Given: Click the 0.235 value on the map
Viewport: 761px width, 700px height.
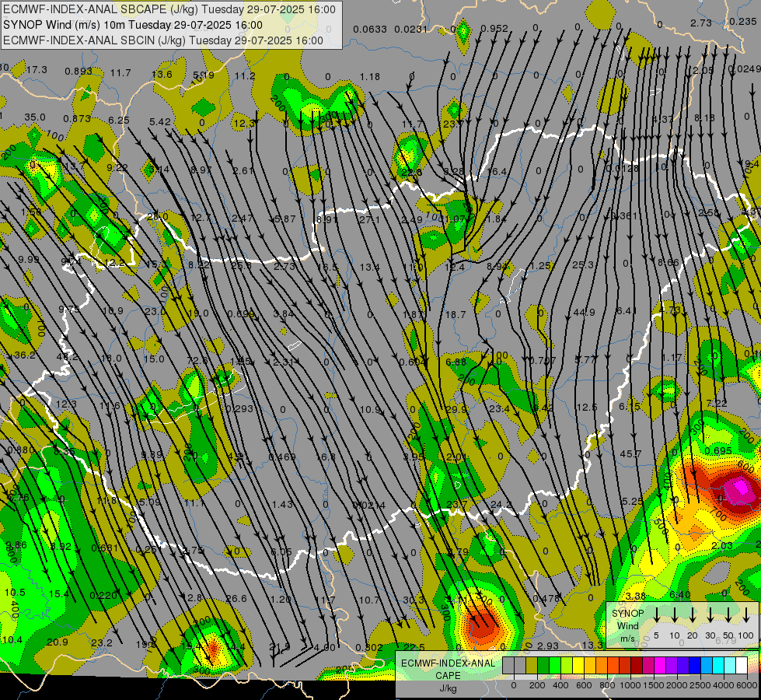Looking at the screenshot, I should click(742, 22).
